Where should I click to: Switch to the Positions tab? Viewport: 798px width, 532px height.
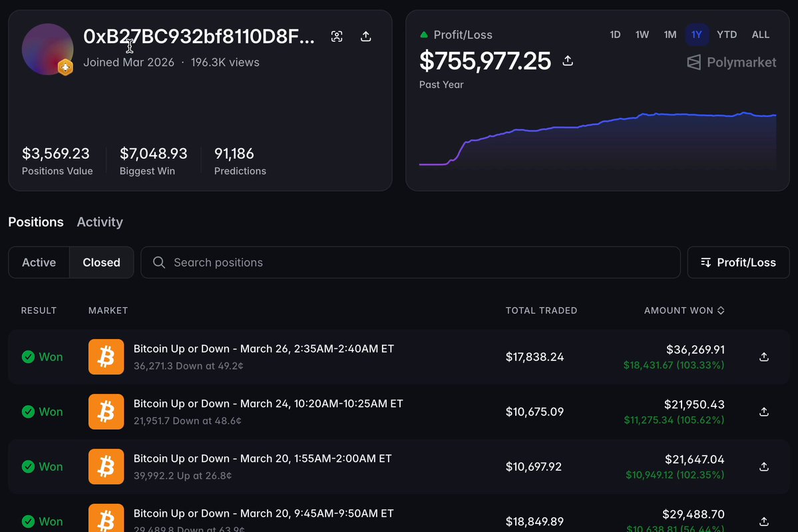click(36, 222)
